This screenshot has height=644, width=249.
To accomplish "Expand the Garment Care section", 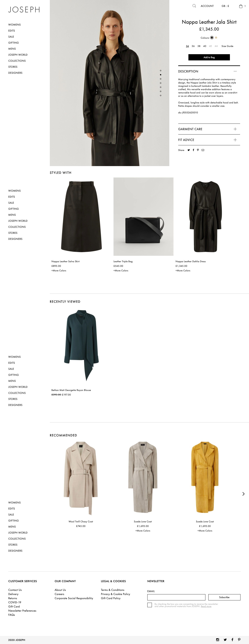I will (209, 129).
